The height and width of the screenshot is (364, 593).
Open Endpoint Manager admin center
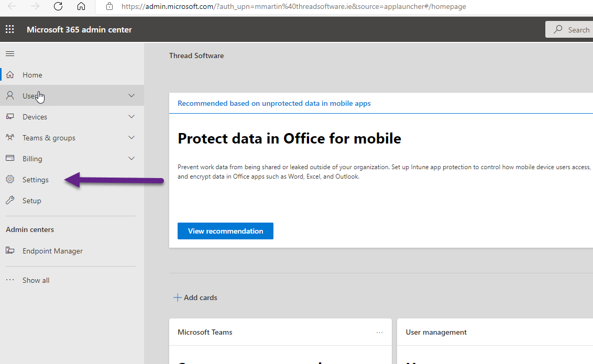tap(72, 251)
